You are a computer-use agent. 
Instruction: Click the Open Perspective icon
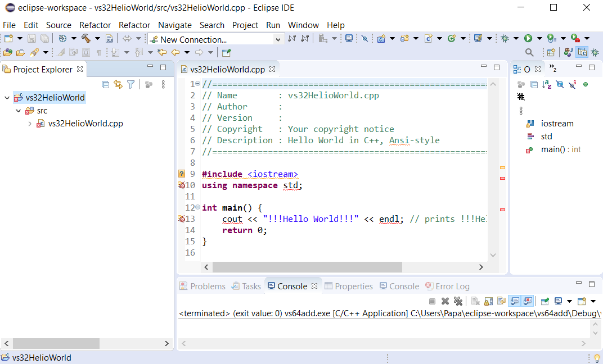tap(551, 52)
